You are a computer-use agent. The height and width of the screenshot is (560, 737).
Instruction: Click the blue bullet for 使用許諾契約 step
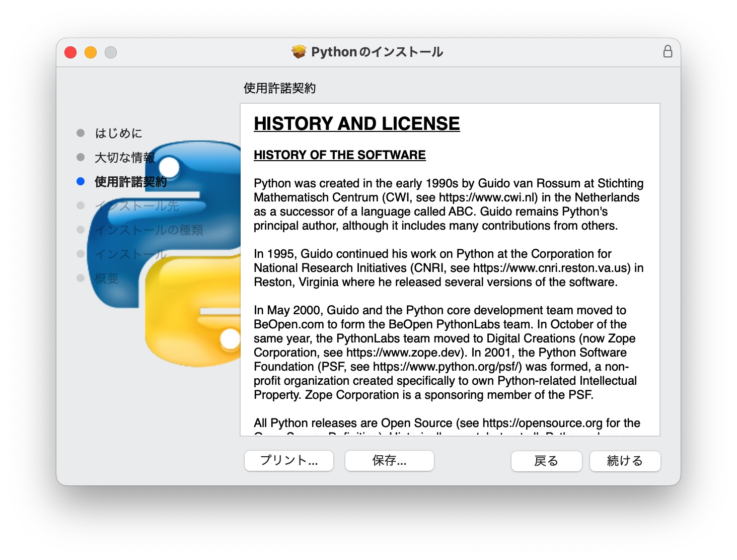81,181
